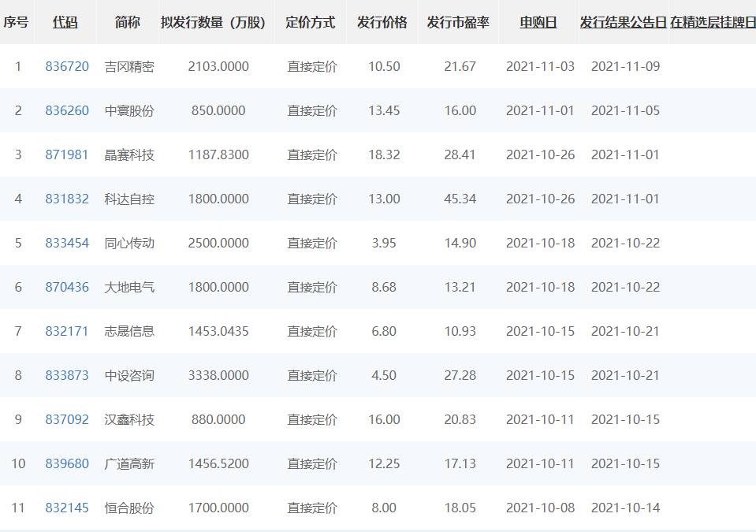Click issue quantity 3338.0000
This screenshot has width=756, height=532.
[x=218, y=375]
